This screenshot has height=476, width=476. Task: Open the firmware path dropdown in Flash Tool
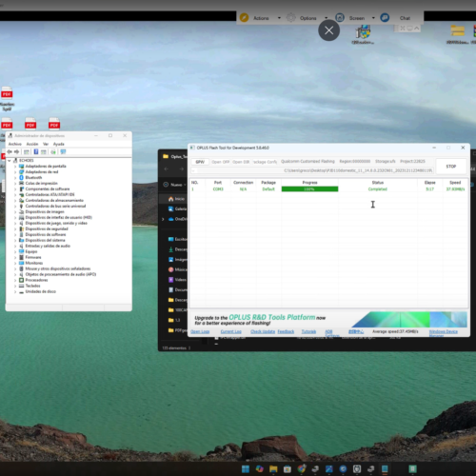(x=193, y=170)
